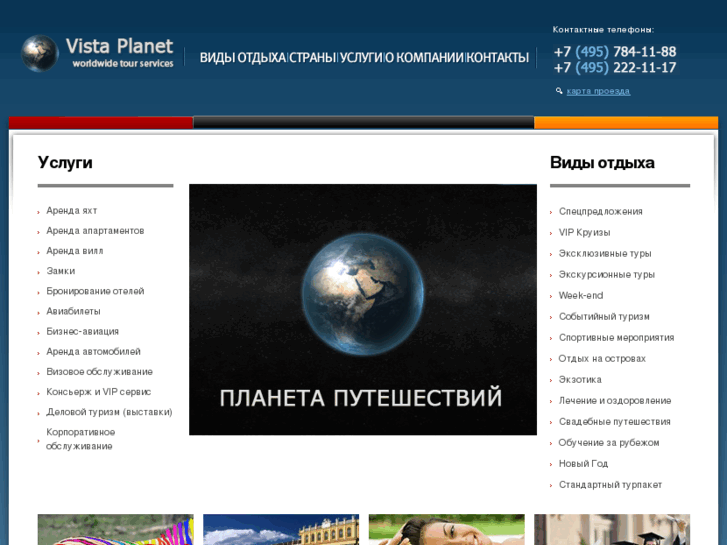Open the Свадебные путешествия link
Viewport: 727px width, 545px height.
pyautogui.click(x=614, y=422)
